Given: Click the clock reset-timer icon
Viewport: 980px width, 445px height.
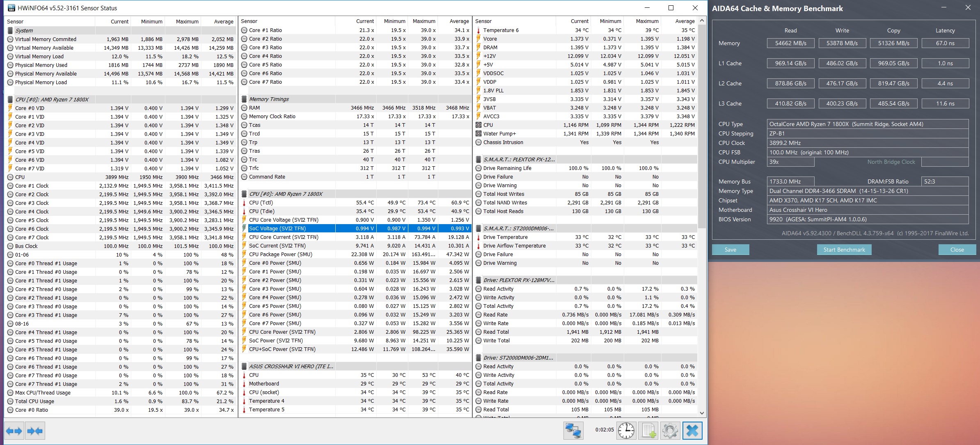Looking at the screenshot, I should (x=626, y=431).
